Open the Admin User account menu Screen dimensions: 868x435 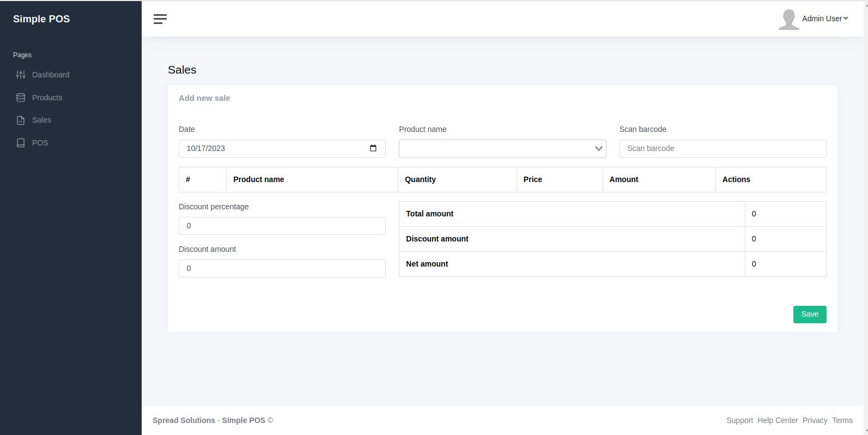(824, 19)
